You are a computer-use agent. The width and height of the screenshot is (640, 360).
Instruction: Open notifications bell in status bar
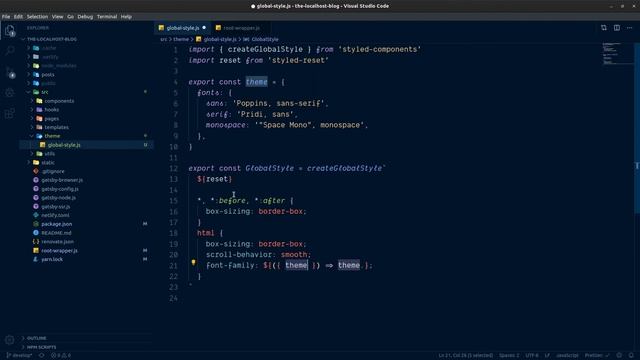[631, 356]
